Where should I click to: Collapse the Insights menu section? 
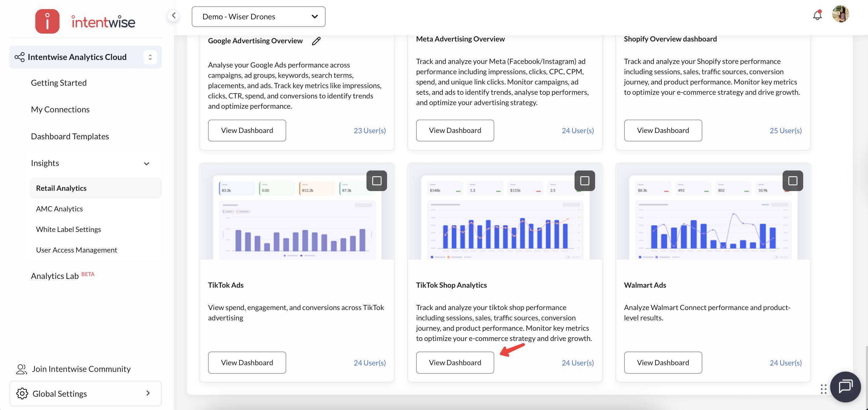pos(147,164)
